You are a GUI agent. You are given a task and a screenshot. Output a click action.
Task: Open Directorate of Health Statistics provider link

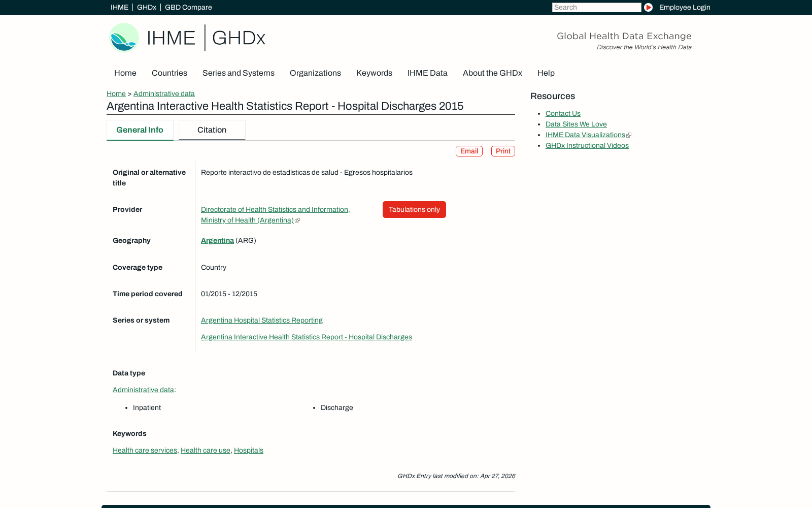coord(276,215)
